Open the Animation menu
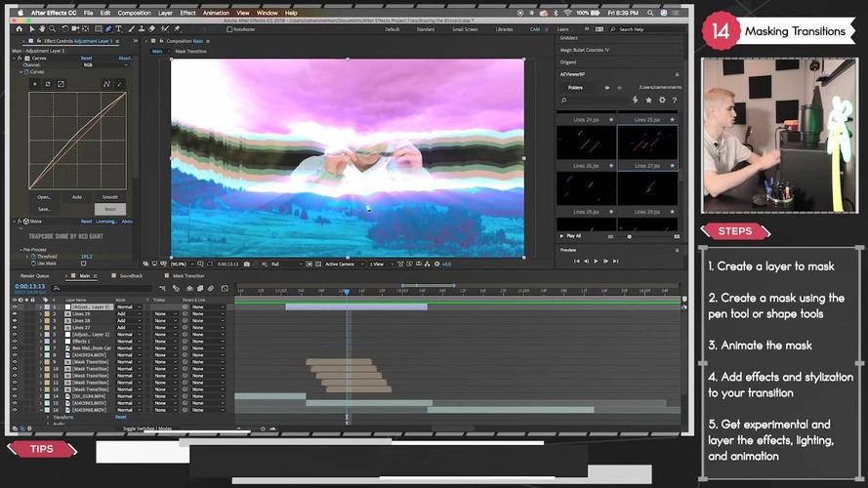This screenshot has height=488, width=868. click(216, 13)
